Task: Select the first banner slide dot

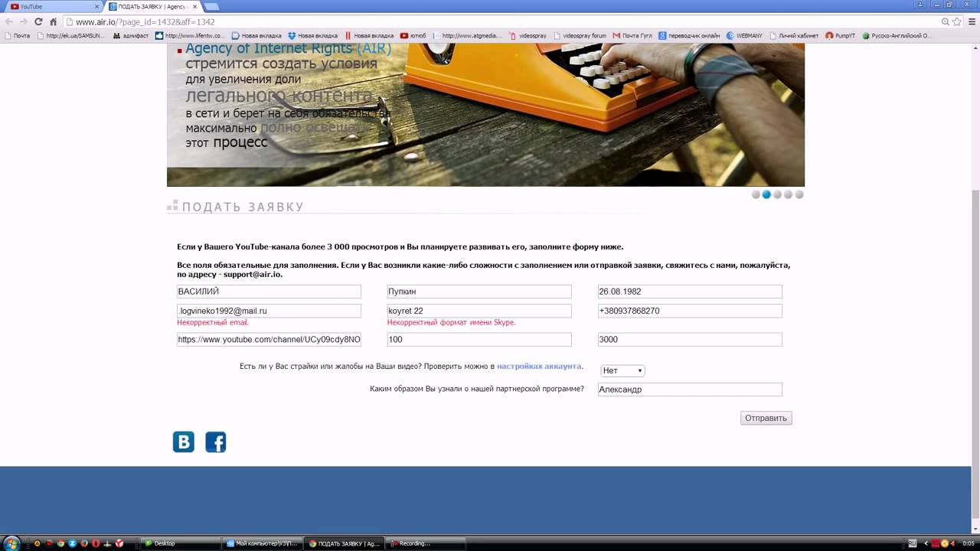Action: pos(756,194)
